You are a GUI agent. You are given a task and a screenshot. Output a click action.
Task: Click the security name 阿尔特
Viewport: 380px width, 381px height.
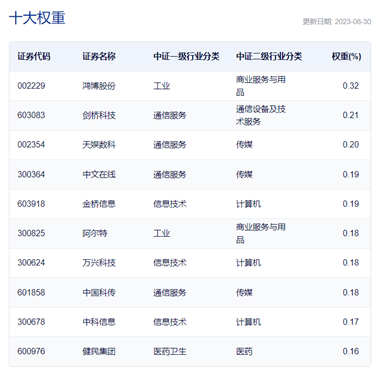[x=95, y=233]
